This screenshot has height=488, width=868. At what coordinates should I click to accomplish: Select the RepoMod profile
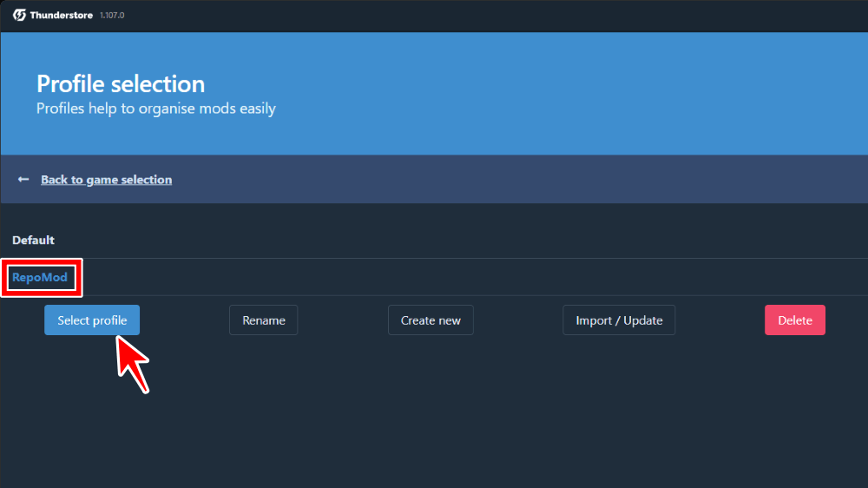tap(40, 278)
